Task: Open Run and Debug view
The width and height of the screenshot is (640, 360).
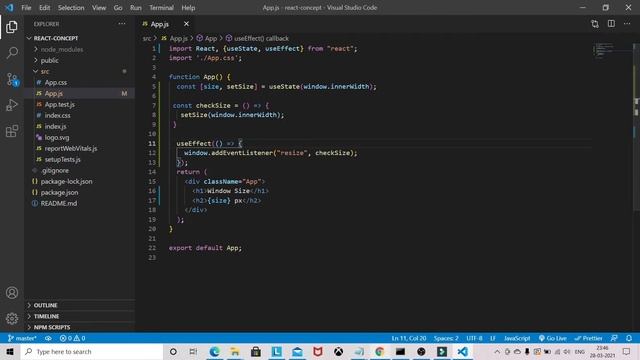Action: click(x=12, y=105)
